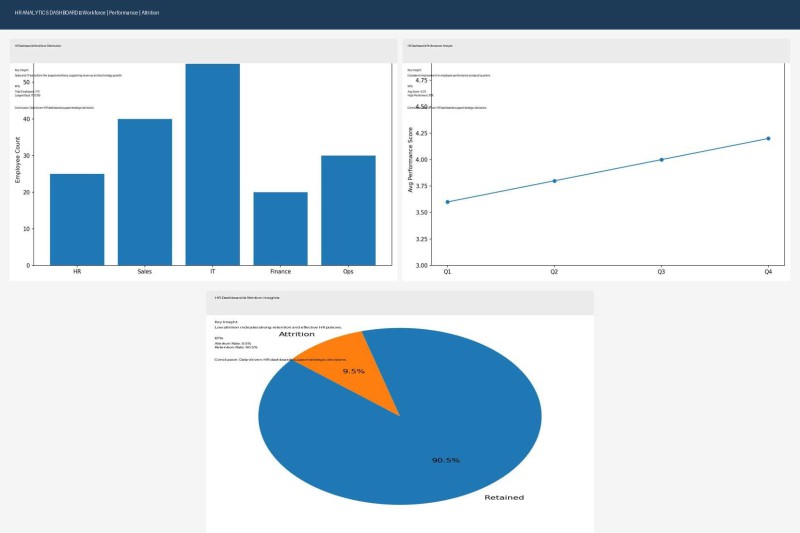
Task: Select the Ops bar in the chart
Action: click(x=348, y=210)
